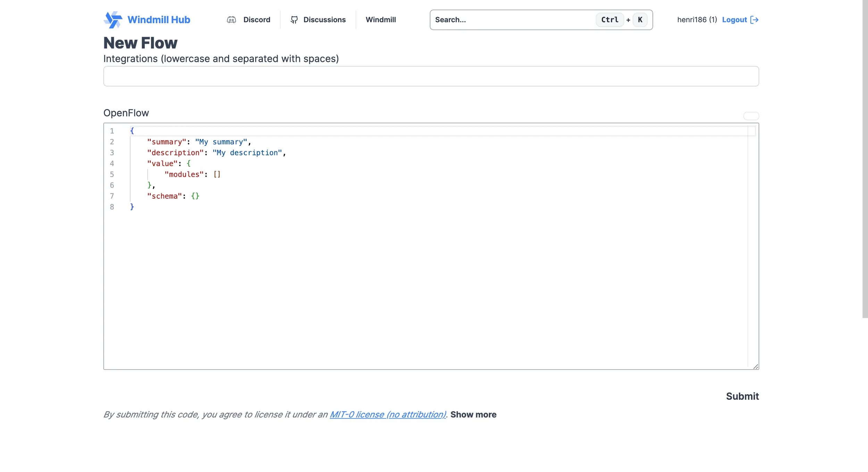Expand Show more license details
Viewport: 868px width, 472px height.
[473, 414]
